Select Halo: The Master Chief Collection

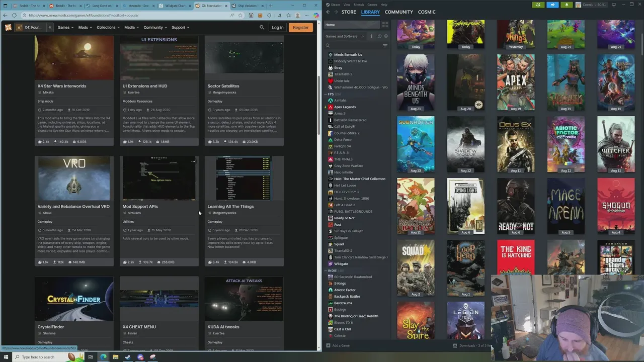tap(359, 178)
